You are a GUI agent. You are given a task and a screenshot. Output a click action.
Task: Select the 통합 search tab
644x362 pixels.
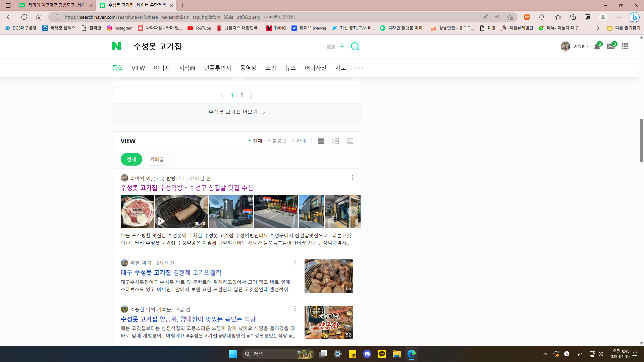(x=117, y=68)
